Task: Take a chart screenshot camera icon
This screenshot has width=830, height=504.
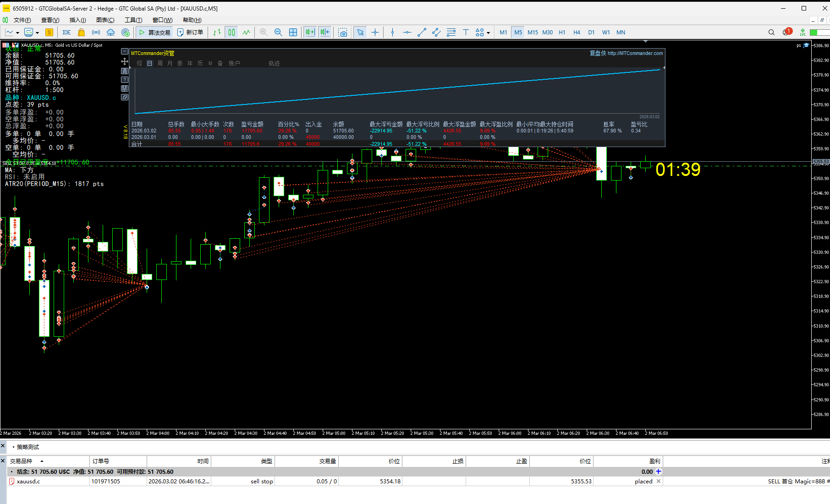Action: coord(342,32)
